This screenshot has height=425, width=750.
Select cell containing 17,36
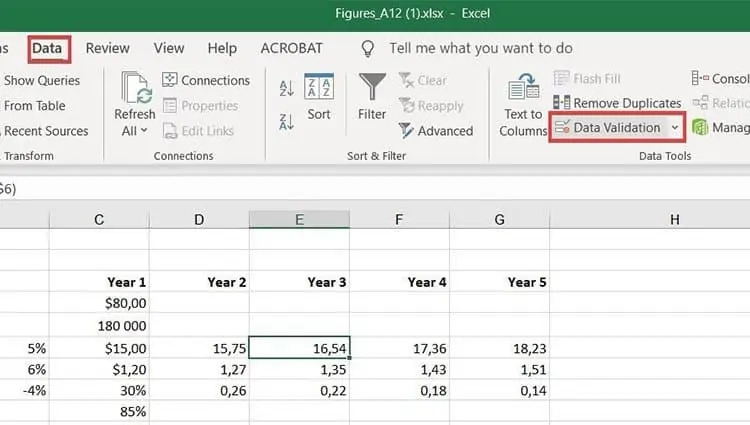[x=399, y=348]
